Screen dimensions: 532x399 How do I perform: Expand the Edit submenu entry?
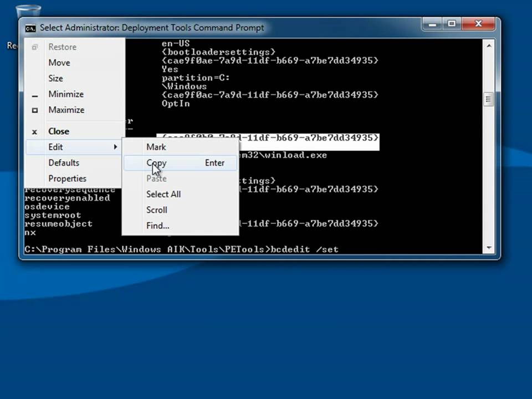[x=74, y=147]
